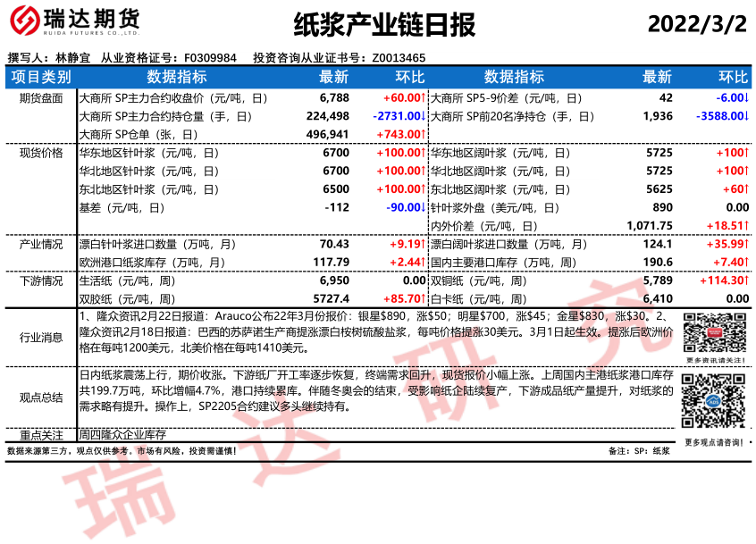This screenshot has height=544, width=756.
Task: Select the 项目类别 column header
Action: coord(40,77)
